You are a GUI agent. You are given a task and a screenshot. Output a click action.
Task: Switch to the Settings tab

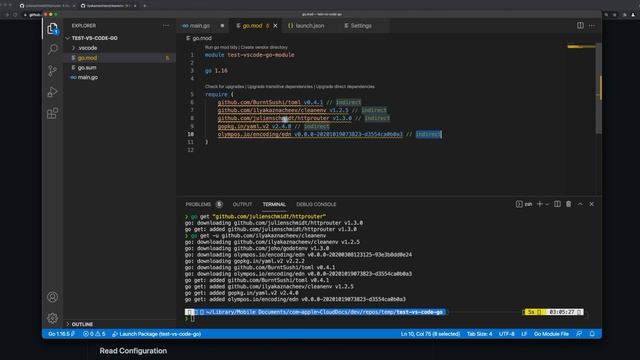(358, 26)
